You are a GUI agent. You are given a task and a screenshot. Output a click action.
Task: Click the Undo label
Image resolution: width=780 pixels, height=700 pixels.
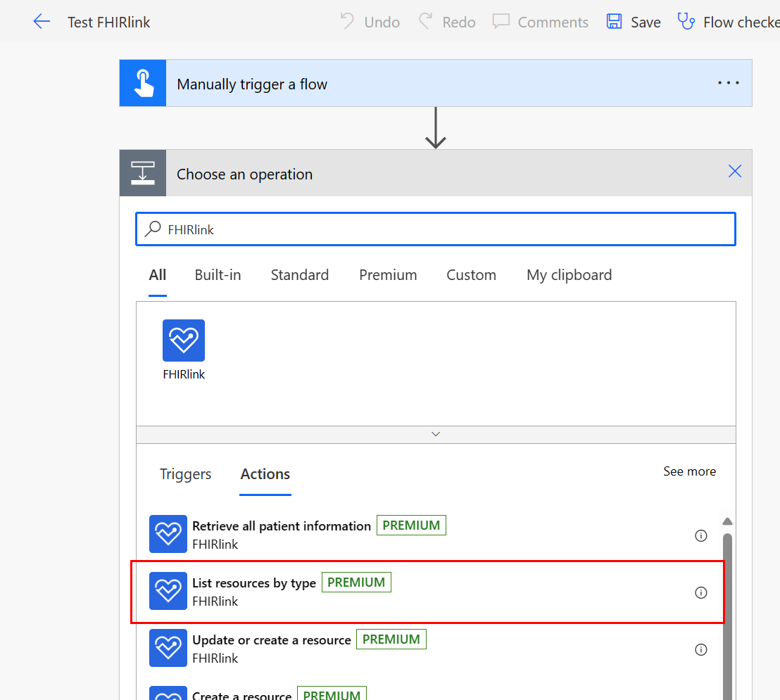tap(382, 23)
